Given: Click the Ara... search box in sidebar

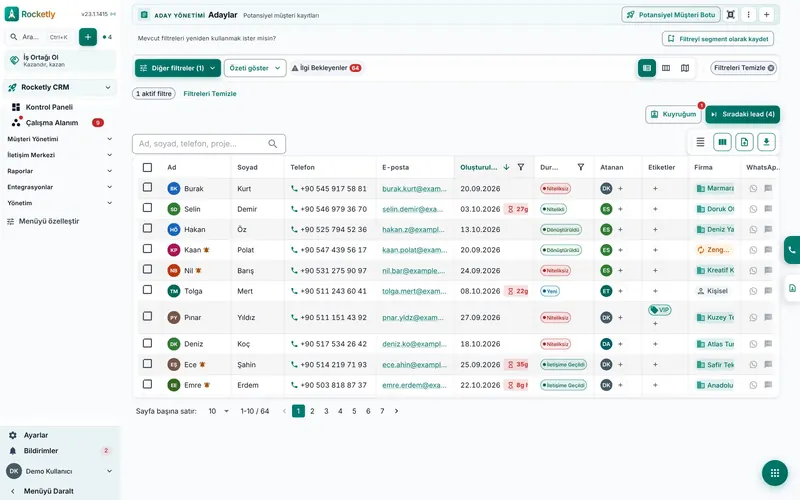Looking at the screenshot, I should tap(40, 37).
